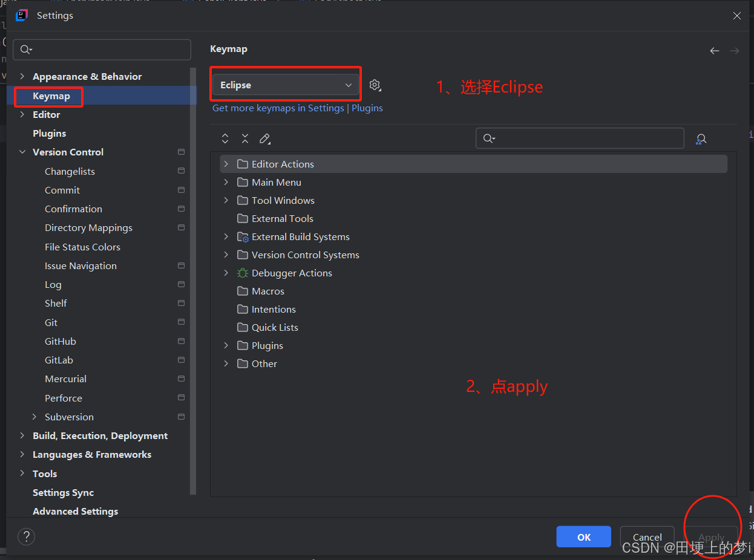The width and height of the screenshot is (754, 560).
Task: Click project-level icon beside Perforce
Action: (x=181, y=398)
